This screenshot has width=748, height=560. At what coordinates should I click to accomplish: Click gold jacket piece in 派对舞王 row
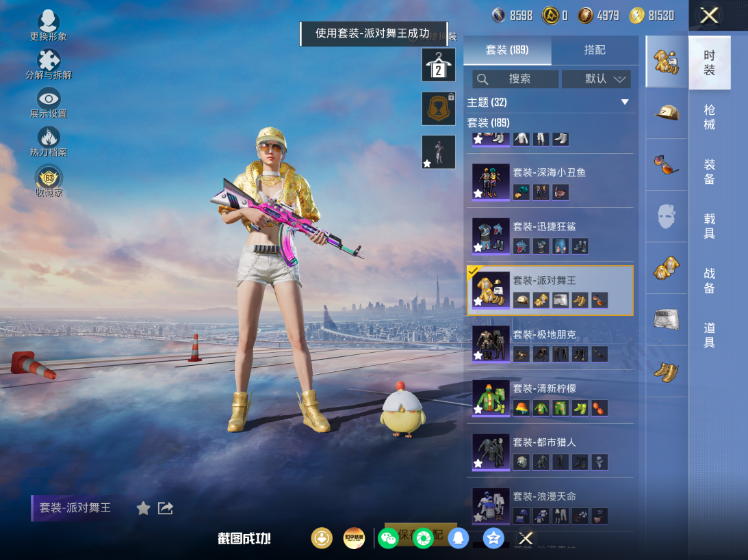coord(541,300)
